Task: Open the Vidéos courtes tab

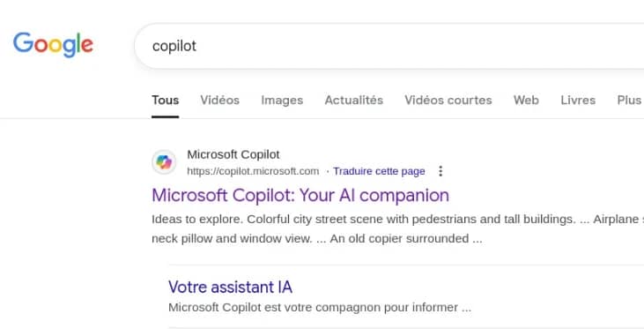Action: click(x=448, y=100)
